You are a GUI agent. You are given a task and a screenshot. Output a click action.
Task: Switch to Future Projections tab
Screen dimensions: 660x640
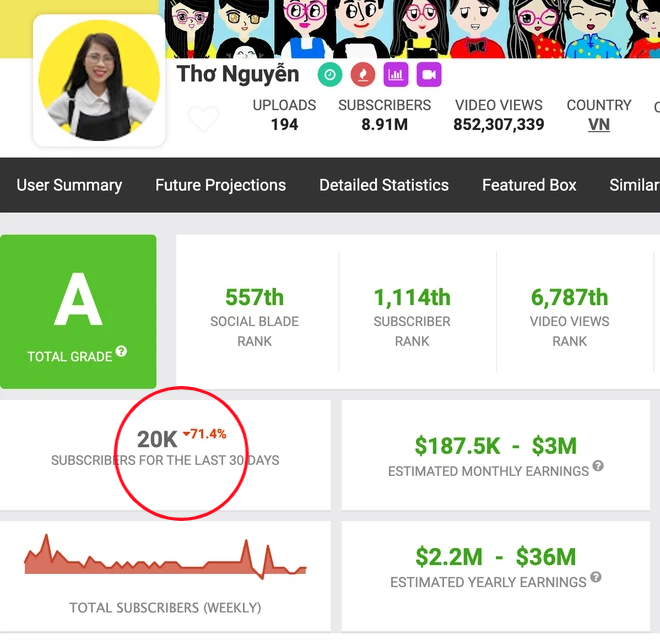pos(221,185)
